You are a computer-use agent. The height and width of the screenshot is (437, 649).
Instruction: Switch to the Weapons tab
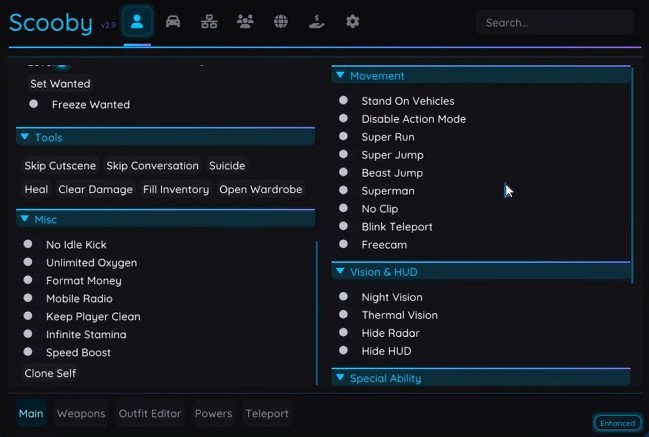(x=81, y=413)
